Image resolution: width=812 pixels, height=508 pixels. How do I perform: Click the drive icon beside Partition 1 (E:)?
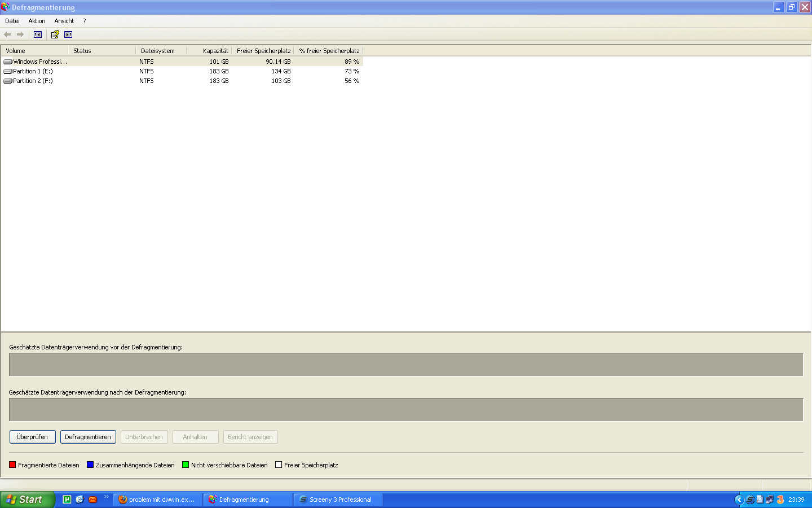point(8,72)
